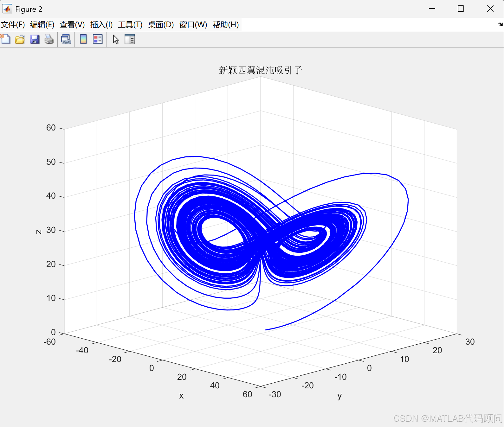Click the MATLAB logo in the title bar

pyautogui.click(x=7, y=9)
